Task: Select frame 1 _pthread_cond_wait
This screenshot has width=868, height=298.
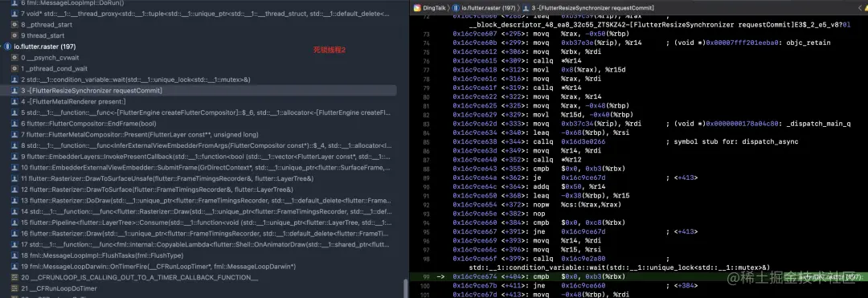Action: (x=199, y=68)
